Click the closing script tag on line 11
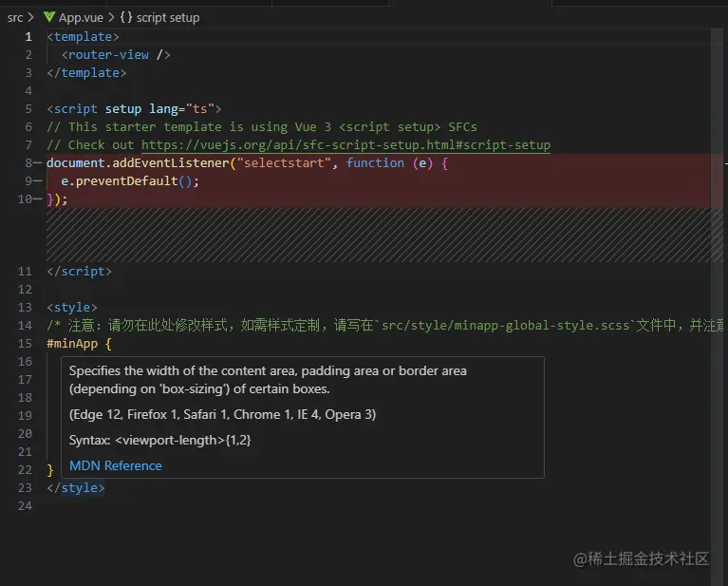 coord(79,272)
